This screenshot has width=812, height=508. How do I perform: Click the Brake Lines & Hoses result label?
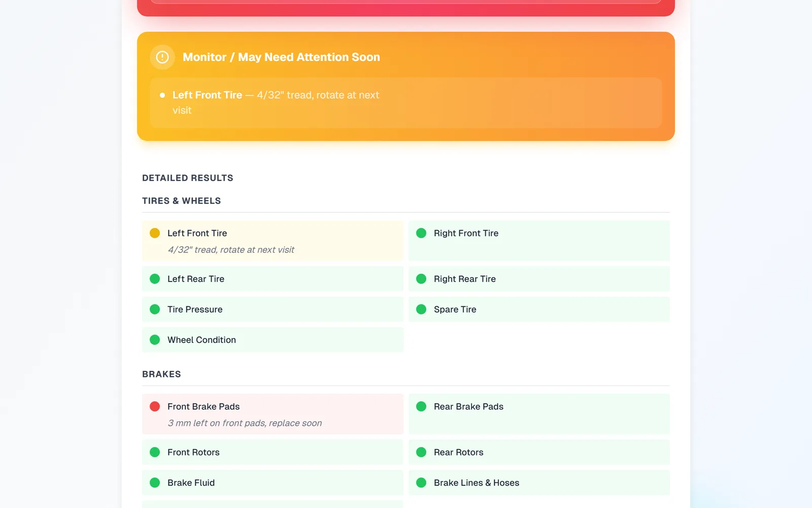[477, 483]
